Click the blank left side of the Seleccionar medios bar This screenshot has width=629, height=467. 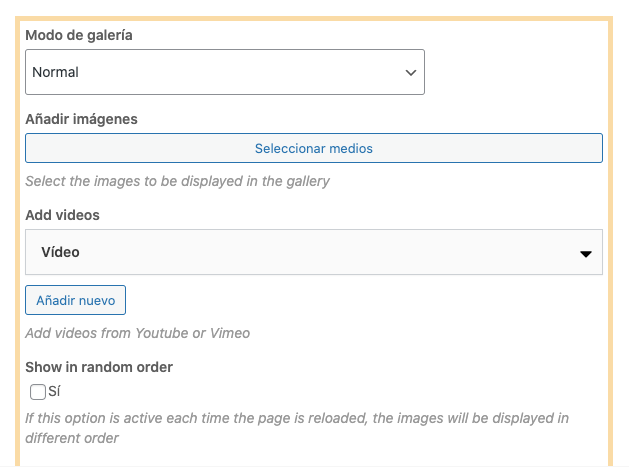pyautogui.click(x=120, y=148)
